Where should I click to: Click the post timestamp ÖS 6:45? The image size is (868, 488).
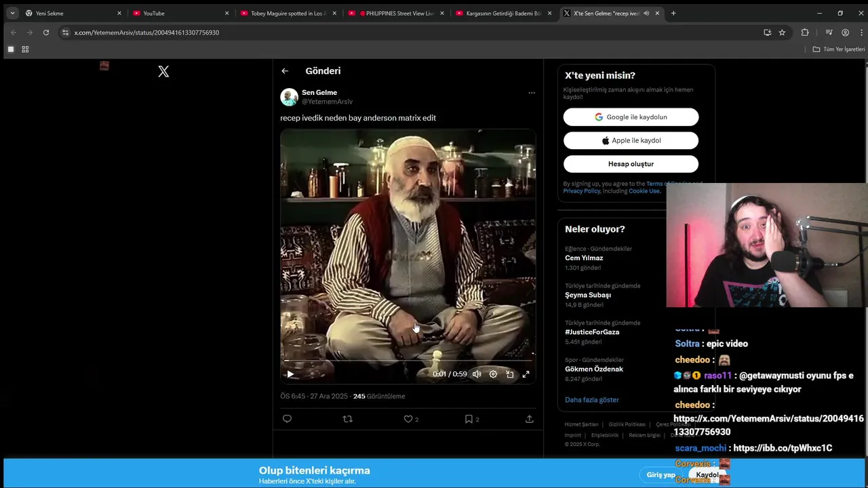click(292, 396)
